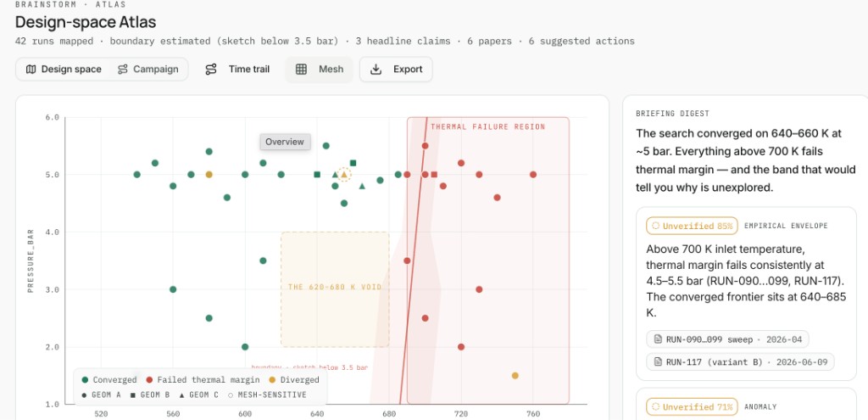
Task: Click the Campaign nodes icon
Action: pos(123,70)
